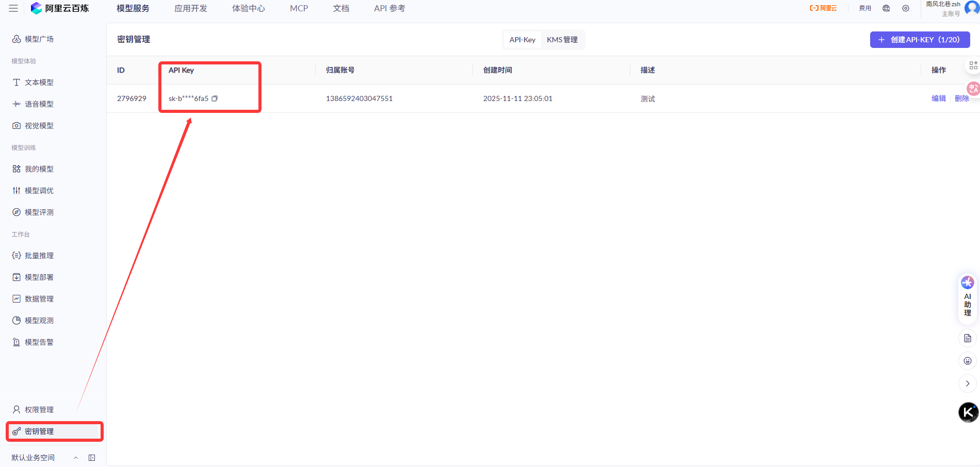Click the 阿里云 link in header
980x467 pixels.
(x=823, y=8)
